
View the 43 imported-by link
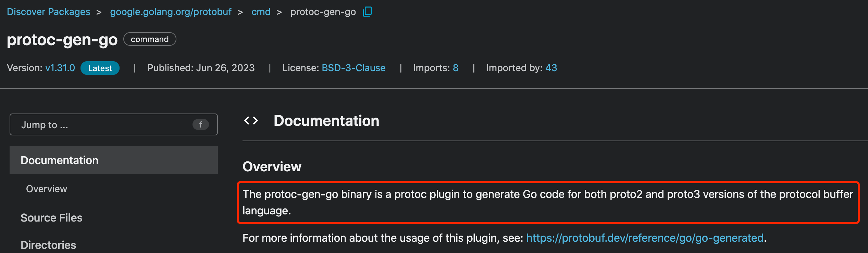(551, 68)
